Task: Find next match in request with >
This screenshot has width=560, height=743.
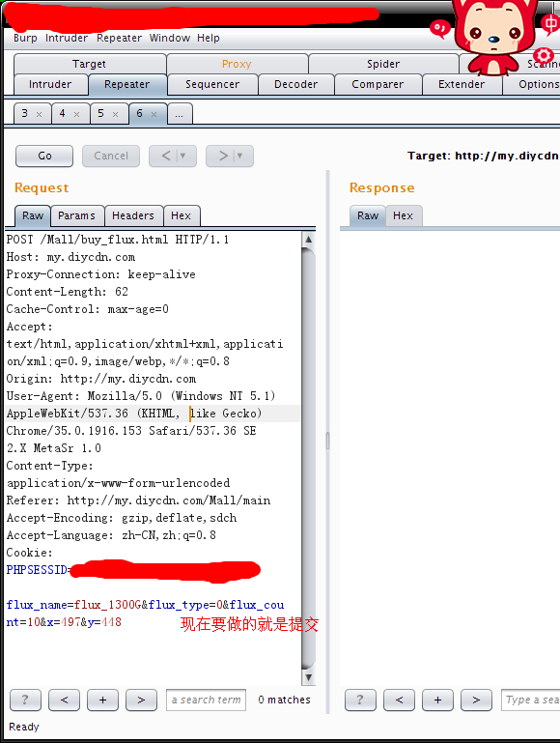Action: tap(141, 700)
